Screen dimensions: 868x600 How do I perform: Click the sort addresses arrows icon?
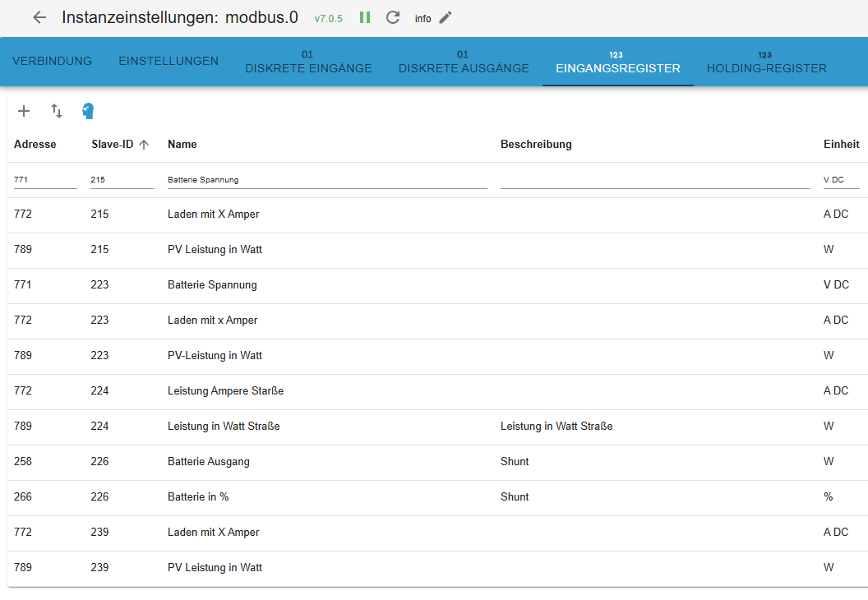[57, 111]
